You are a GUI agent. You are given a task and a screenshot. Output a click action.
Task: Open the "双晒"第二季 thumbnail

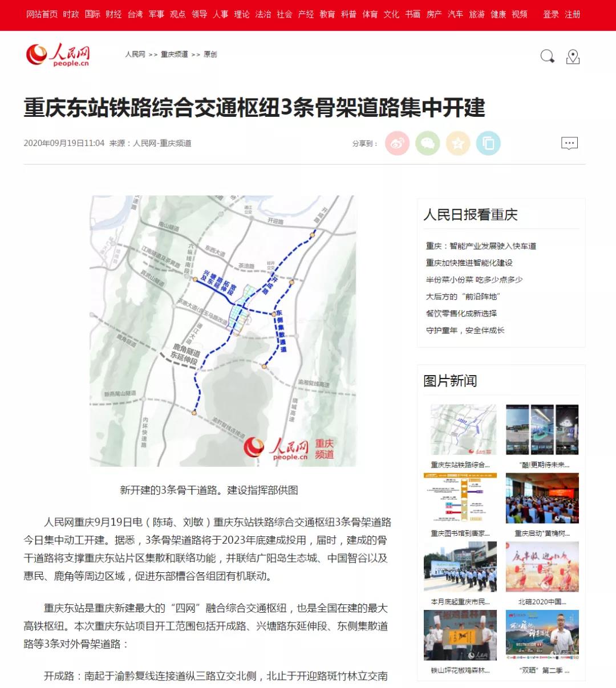coord(542,635)
